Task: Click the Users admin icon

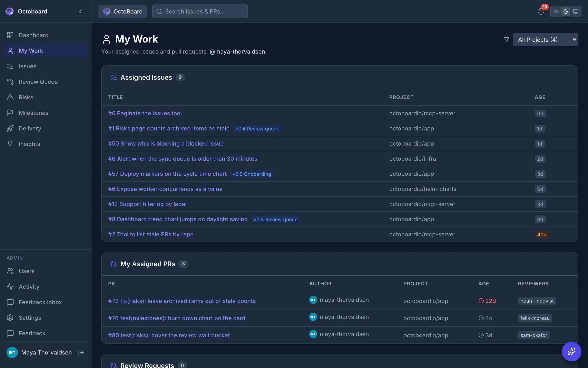Action: click(x=10, y=271)
